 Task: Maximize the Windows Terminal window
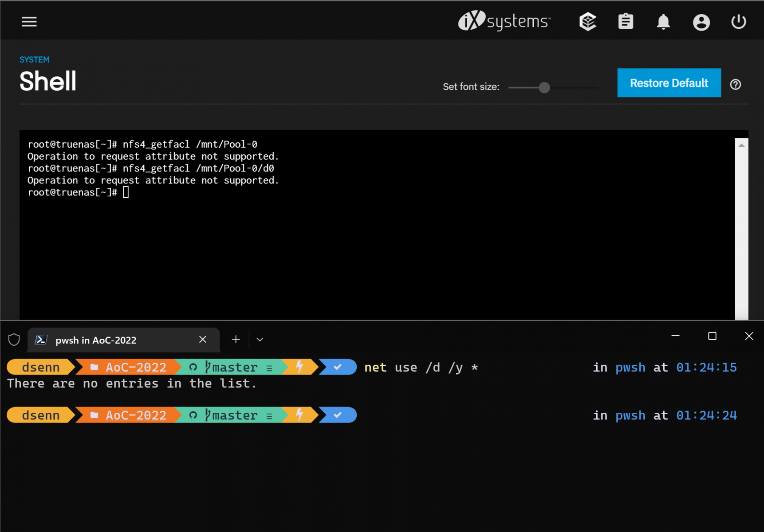point(712,336)
